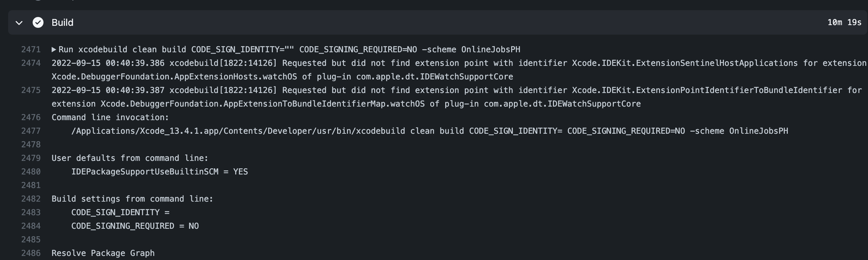Click line number 2480 link
868x260 pixels.
tap(31, 172)
